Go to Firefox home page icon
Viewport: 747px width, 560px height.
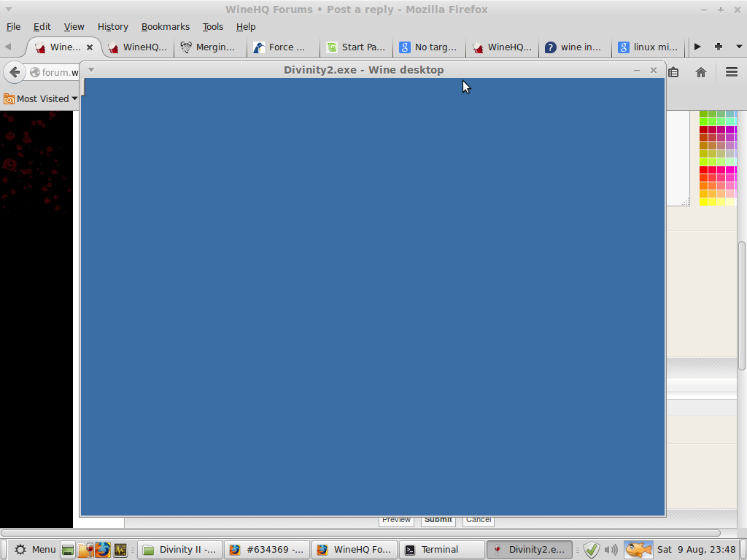pos(701,72)
